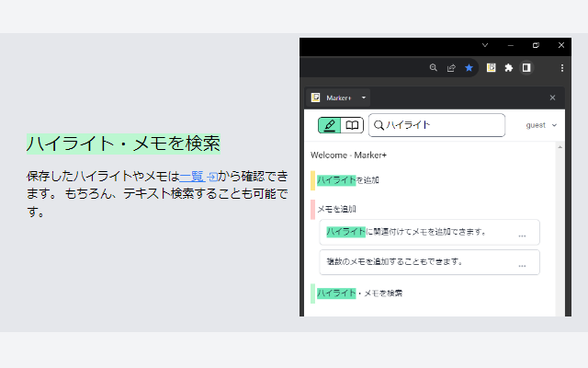Click the green color bar beside ハイライト・メモを検索
This screenshot has width=588, height=368.
pyautogui.click(x=312, y=293)
